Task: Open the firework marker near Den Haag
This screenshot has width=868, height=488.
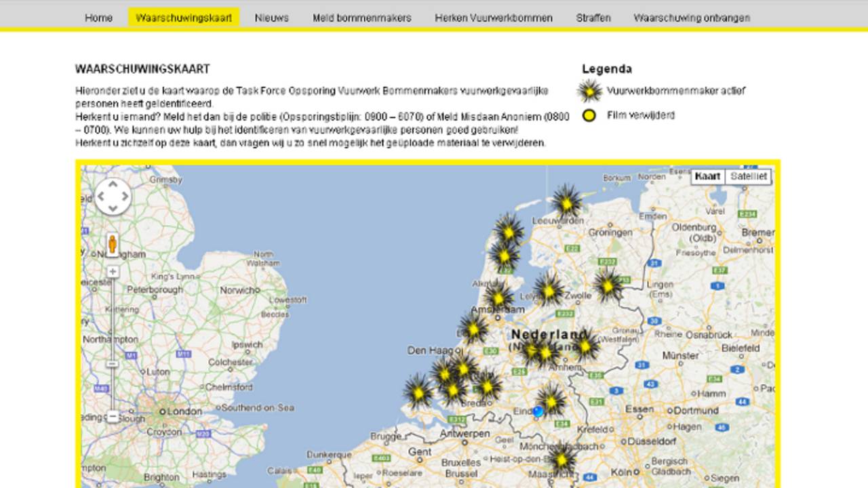Action: pos(473,328)
